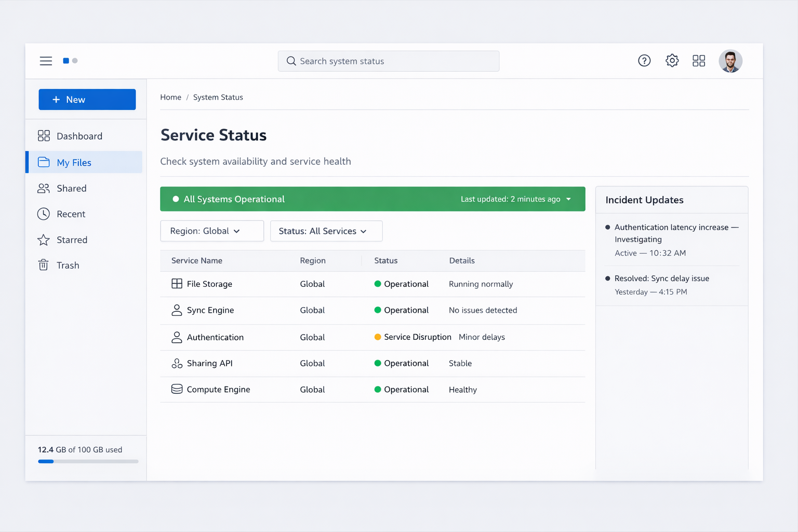798x532 pixels.
Task: Open the hamburger menu icon
Action: click(x=46, y=61)
